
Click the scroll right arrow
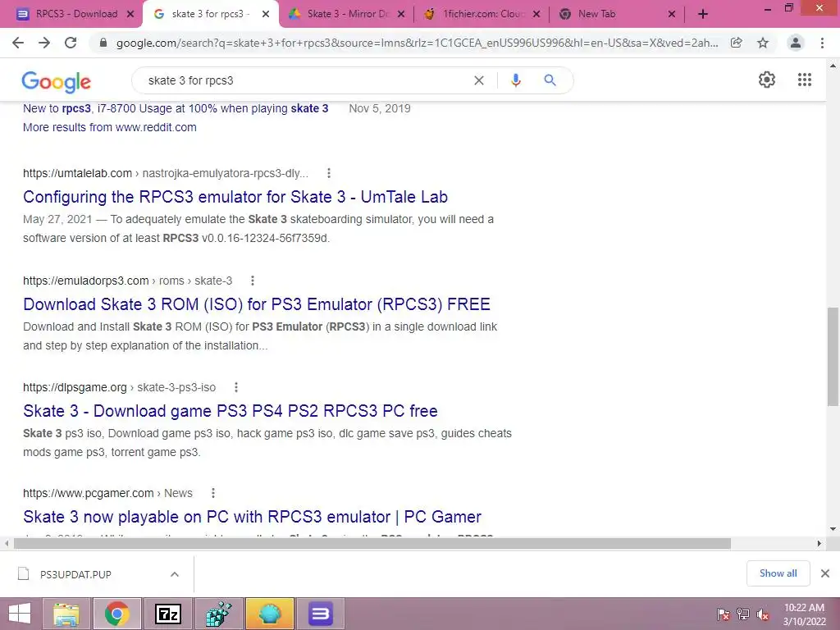coord(819,544)
